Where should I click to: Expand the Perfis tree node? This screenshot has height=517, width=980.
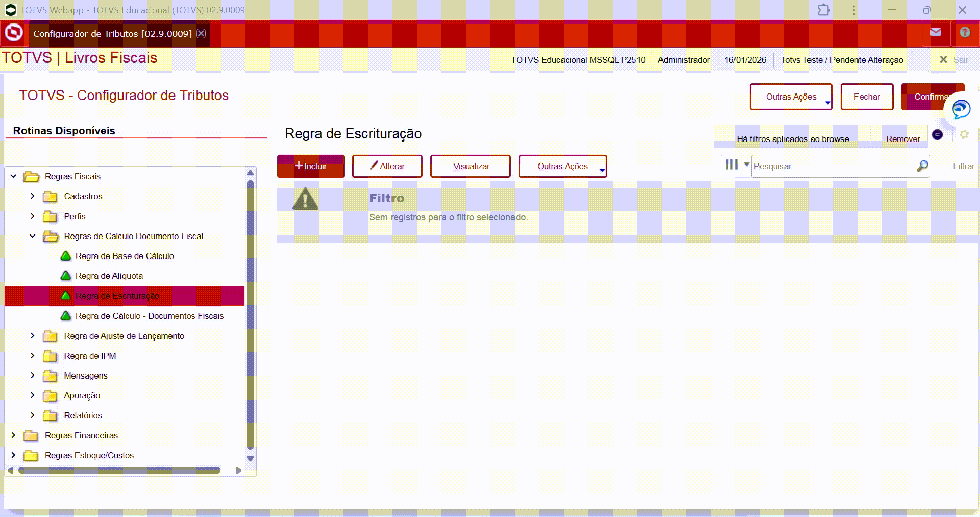[x=32, y=216]
